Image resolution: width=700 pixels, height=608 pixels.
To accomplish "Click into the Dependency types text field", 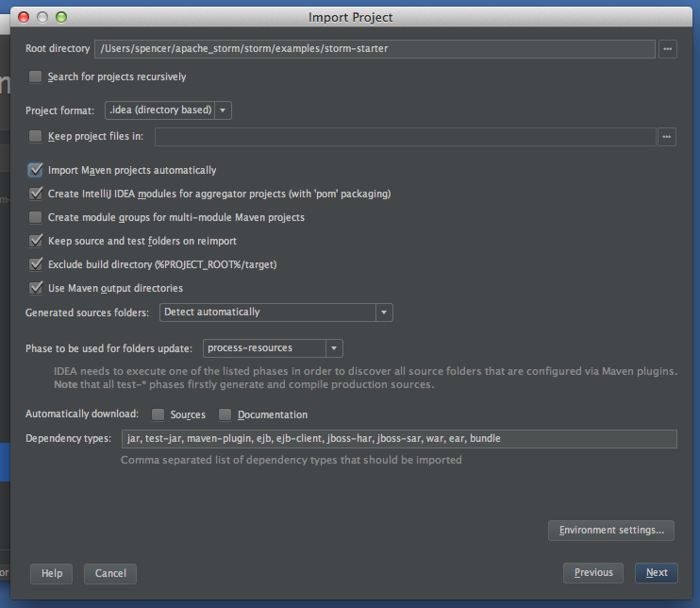I will click(398, 439).
